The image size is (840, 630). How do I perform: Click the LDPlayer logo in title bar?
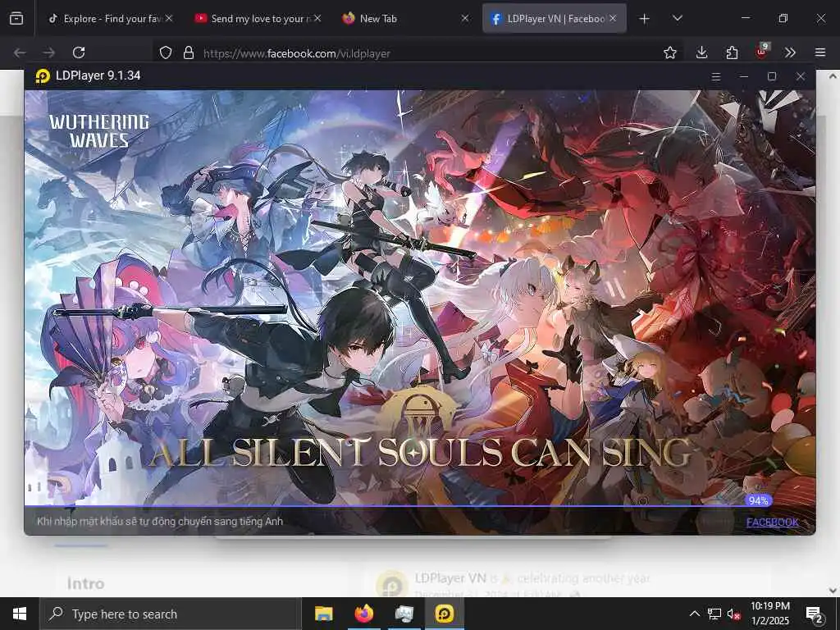43,76
